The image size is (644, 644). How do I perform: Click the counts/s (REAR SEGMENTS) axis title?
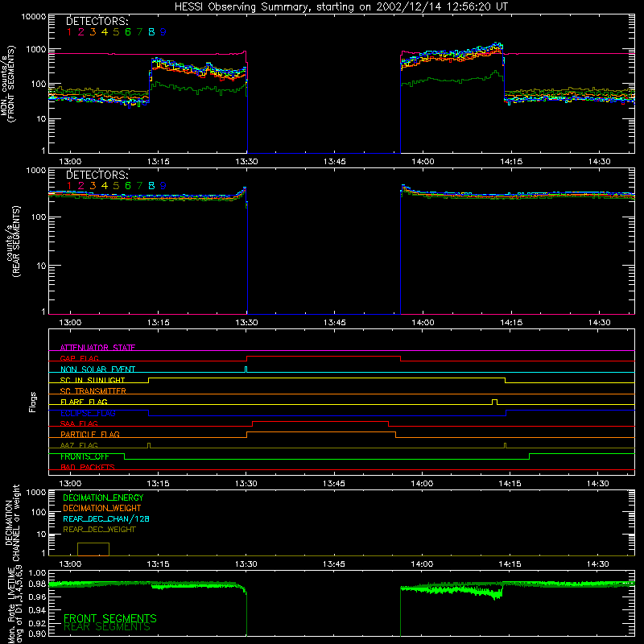[12, 241]
